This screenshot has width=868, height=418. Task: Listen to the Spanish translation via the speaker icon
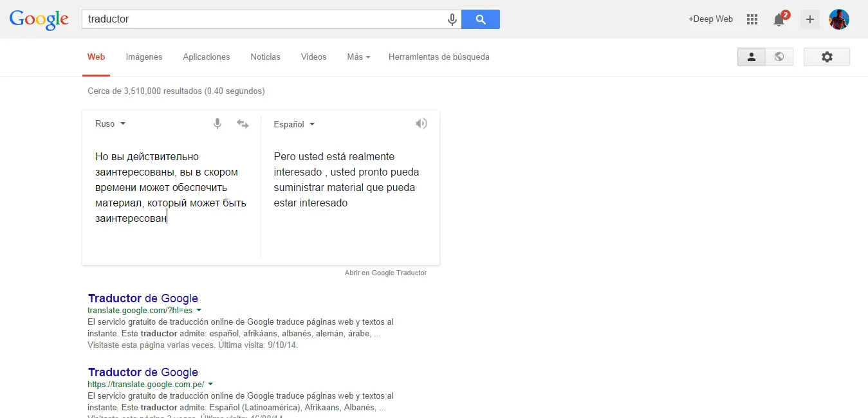point(421,123)
